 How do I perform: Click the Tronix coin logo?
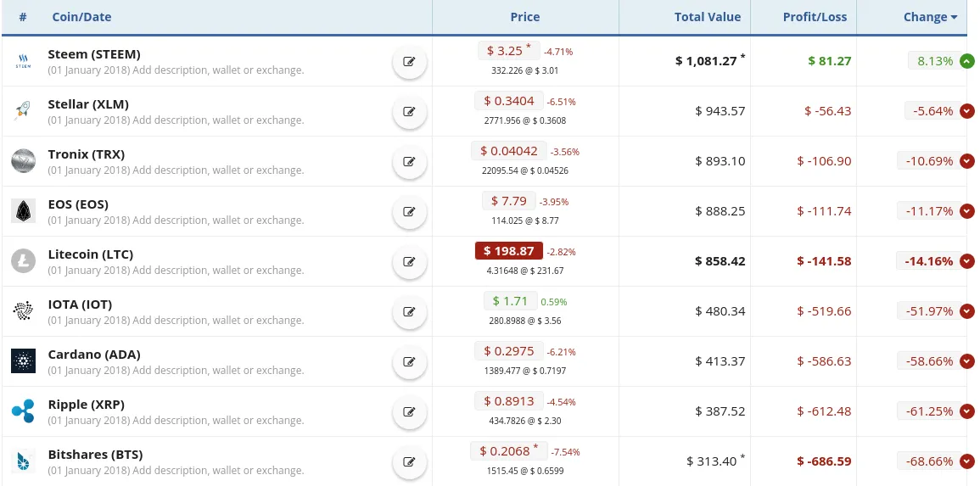point(23,161)
